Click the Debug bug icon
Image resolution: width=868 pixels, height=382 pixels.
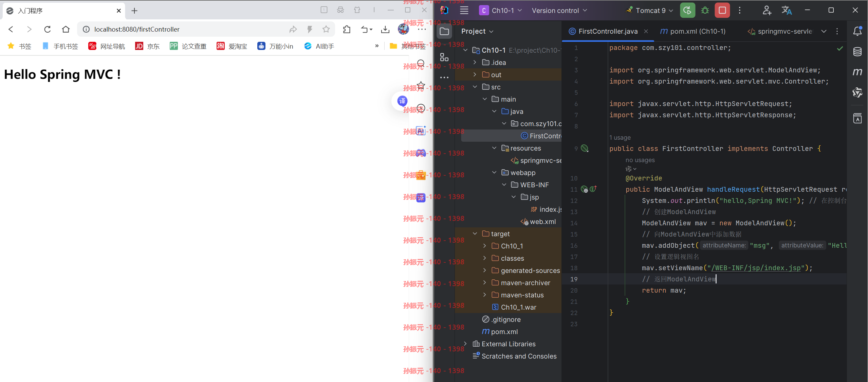[x=705, y=11]
